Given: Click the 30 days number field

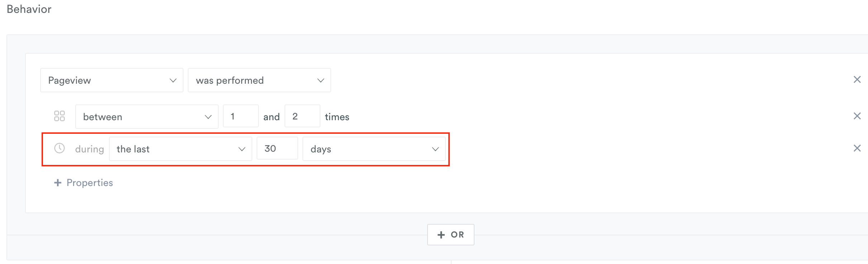Looking at the screenshot, I should click(277, 148).
